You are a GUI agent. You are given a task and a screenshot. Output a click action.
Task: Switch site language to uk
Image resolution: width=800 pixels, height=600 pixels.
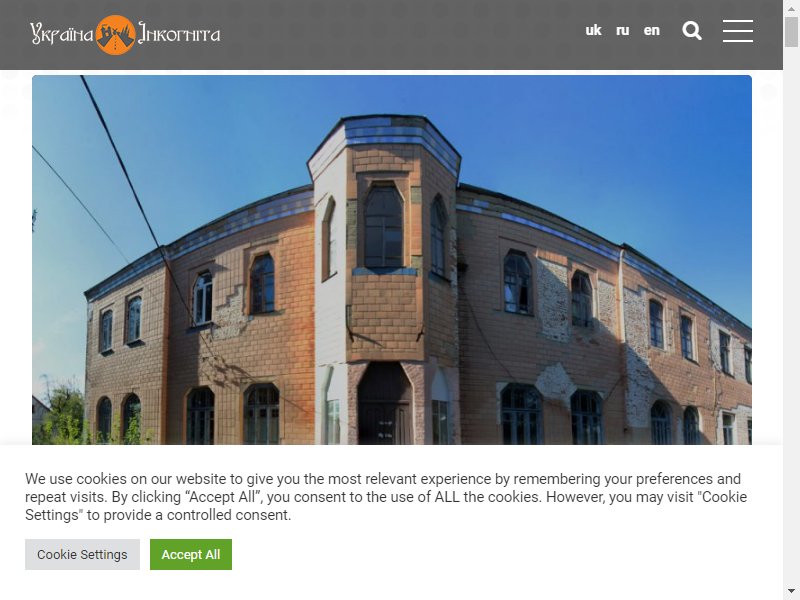[593, 31]
